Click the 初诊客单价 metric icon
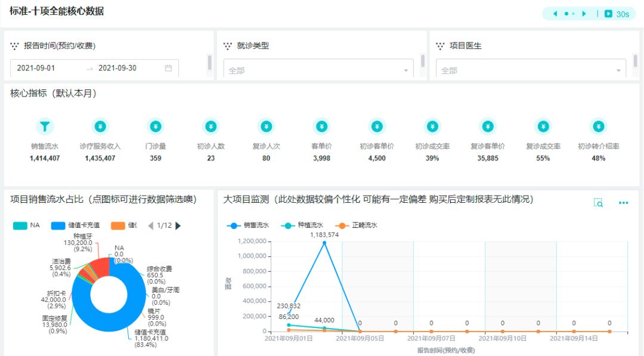This screenshot has height=356, width=644. click(377, 126)
